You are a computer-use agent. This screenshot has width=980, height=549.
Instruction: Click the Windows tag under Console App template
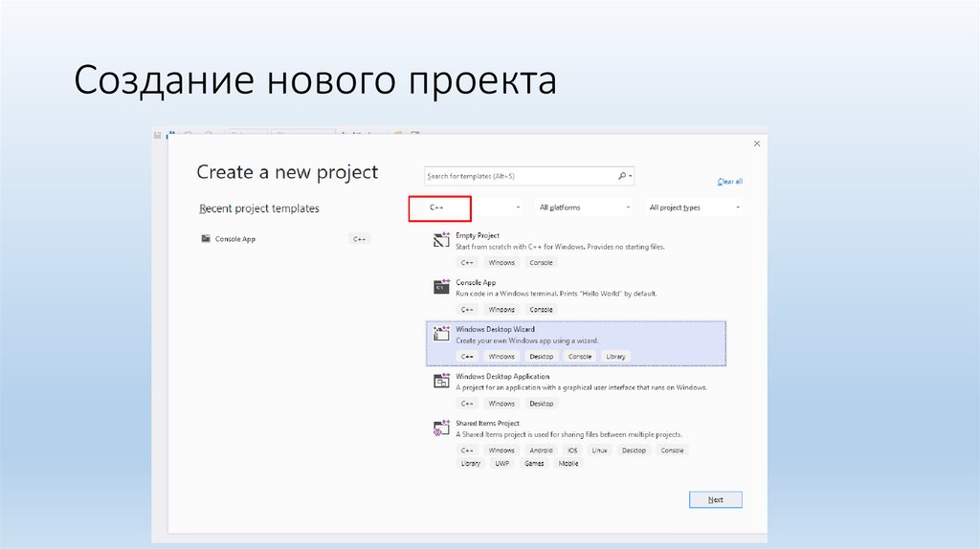pyautogui.click(x=501, y=310)
